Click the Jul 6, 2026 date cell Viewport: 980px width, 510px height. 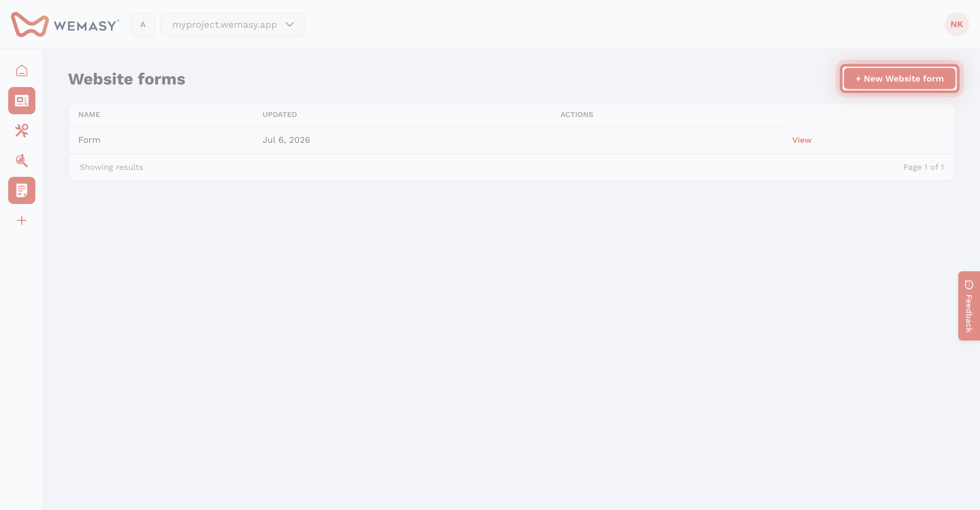[x=286, y=140]
